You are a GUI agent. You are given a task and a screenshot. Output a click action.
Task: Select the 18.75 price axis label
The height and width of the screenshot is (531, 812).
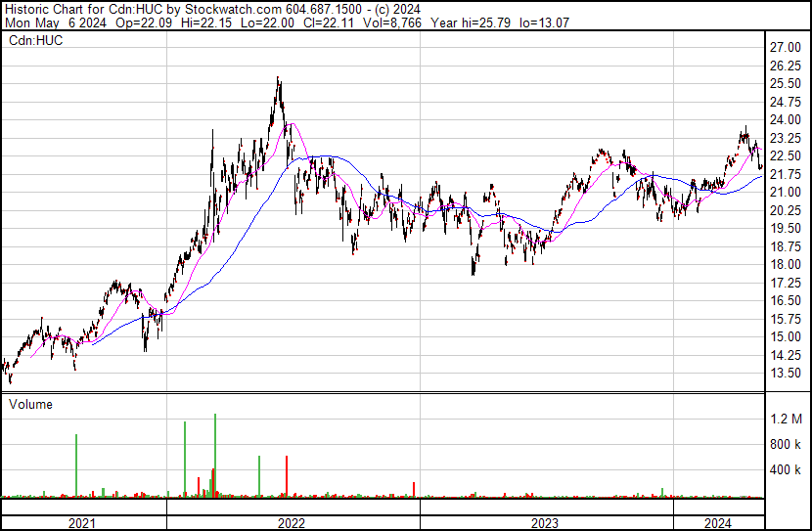(785, 246)
